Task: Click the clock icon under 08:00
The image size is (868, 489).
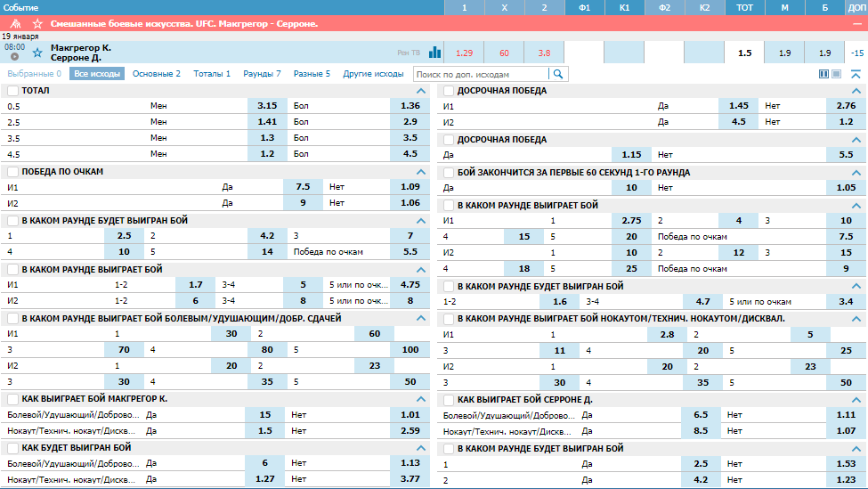Action: [15, 56]
